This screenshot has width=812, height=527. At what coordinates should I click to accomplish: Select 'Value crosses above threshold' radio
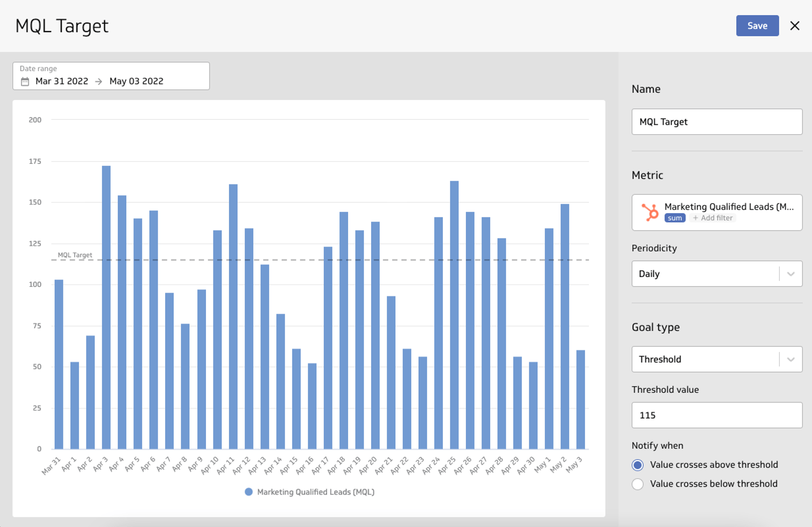[637, 465]
